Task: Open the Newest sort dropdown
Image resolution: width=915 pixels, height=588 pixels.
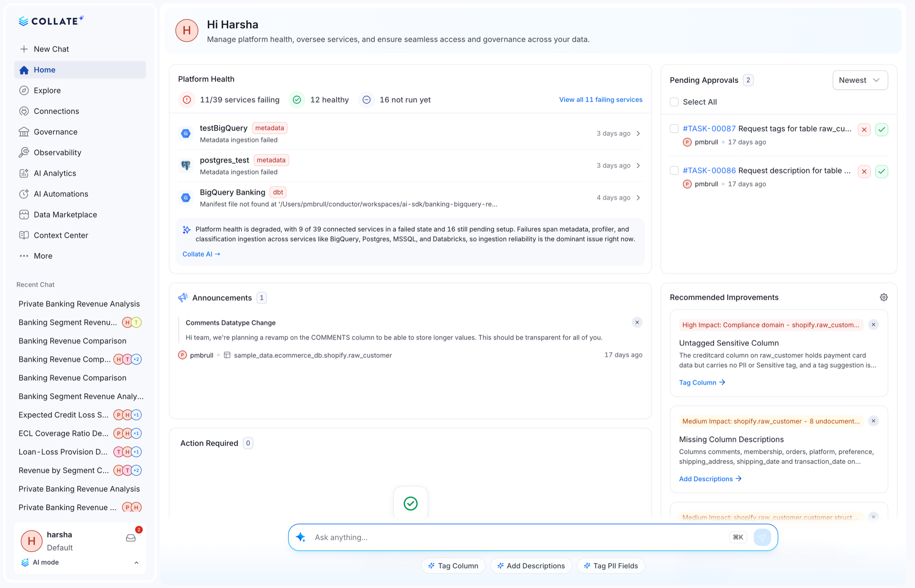Action: point(860,80)
